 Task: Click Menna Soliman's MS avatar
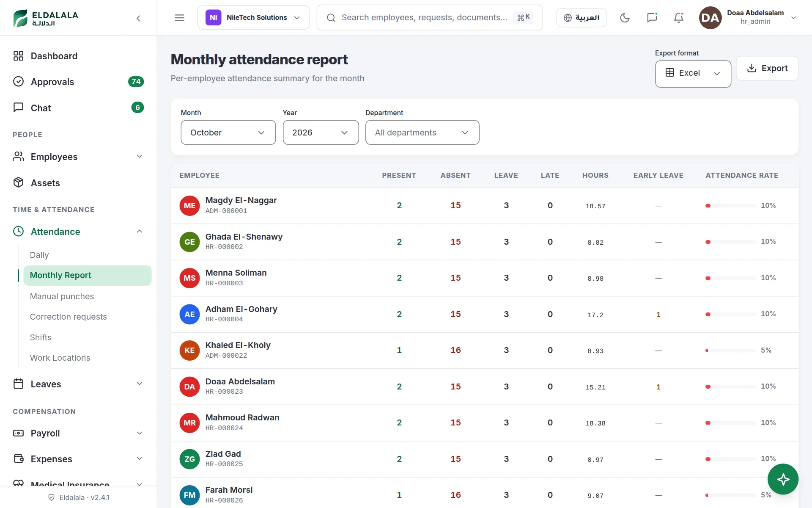(189, 278)
